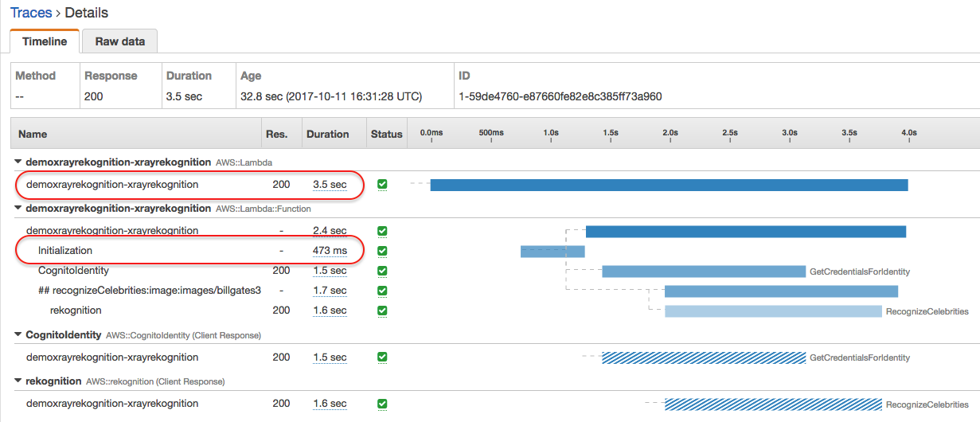Screen dimensions: 980x422
Task: Click green status check for 3.5 sec row
Action: coord(382,184)
